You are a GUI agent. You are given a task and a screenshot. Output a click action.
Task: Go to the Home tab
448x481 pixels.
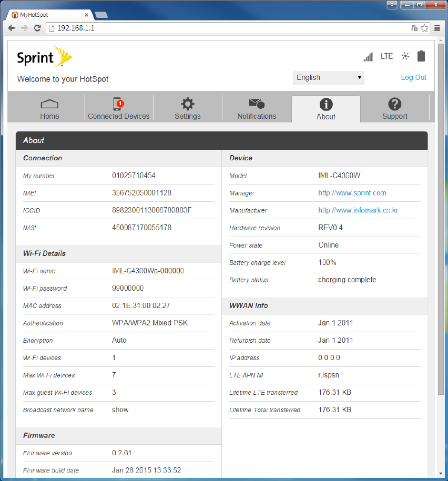(49, 109)
